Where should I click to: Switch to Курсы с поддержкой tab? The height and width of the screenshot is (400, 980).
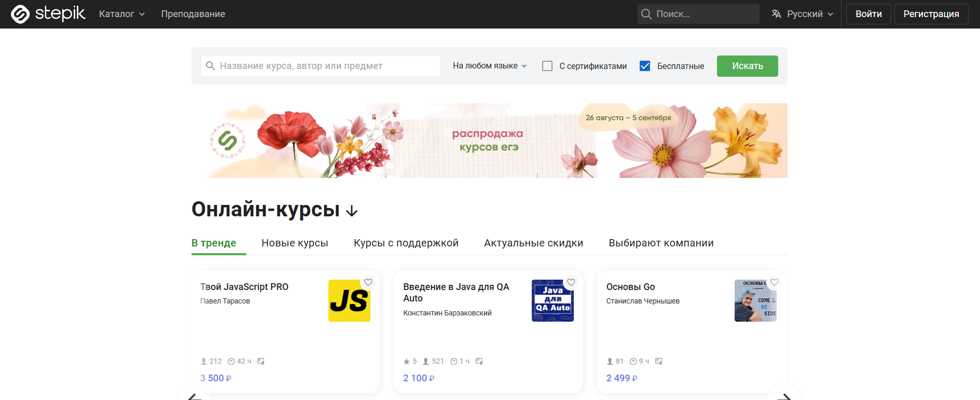406,243
